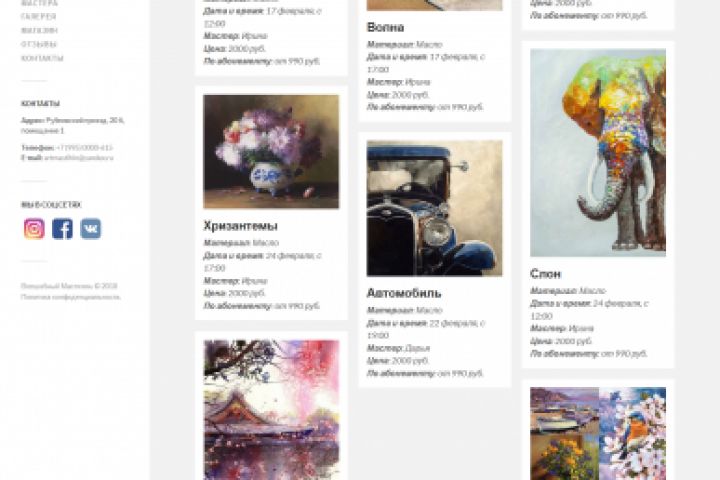
Task: Click the phone number in contacts
Action: (84, 147)
